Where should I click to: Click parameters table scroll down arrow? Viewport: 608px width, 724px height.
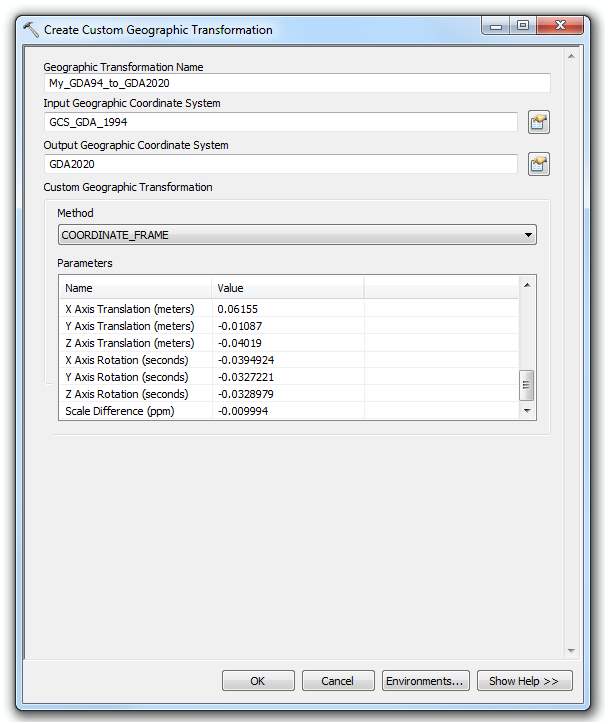coord(527,410)
